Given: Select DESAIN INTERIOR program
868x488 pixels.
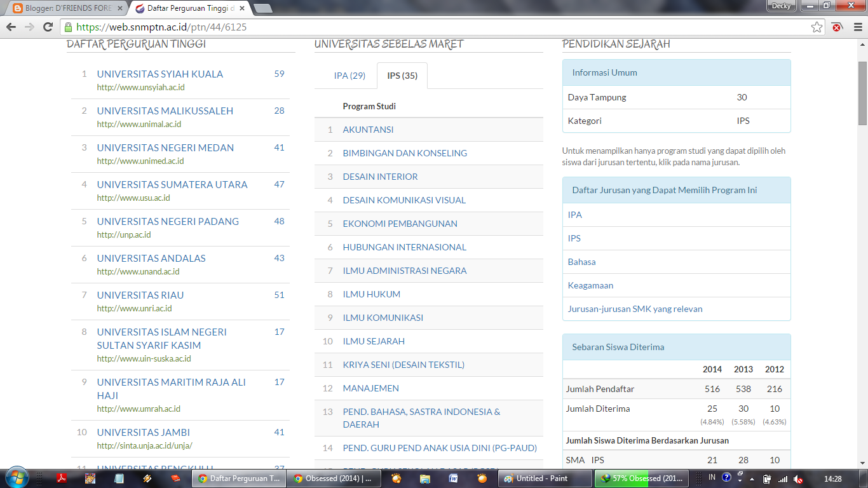Looking at the screenshot, I should tap(381, 177).
